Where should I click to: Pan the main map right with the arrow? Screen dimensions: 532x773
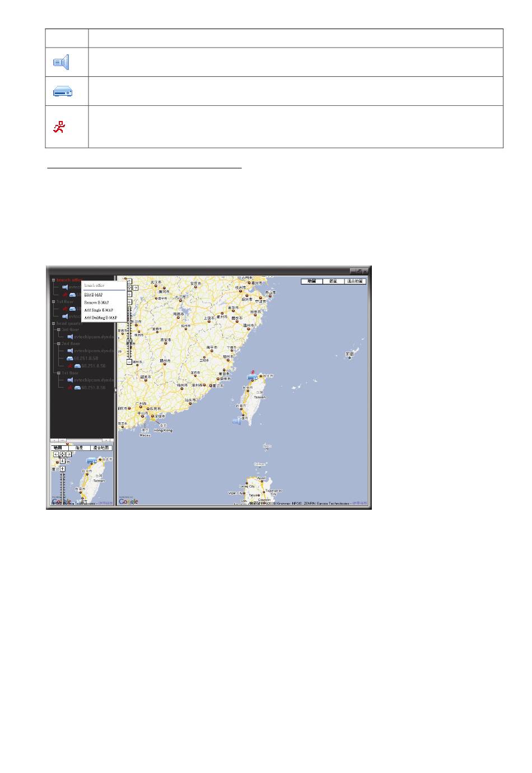(136, 288)
